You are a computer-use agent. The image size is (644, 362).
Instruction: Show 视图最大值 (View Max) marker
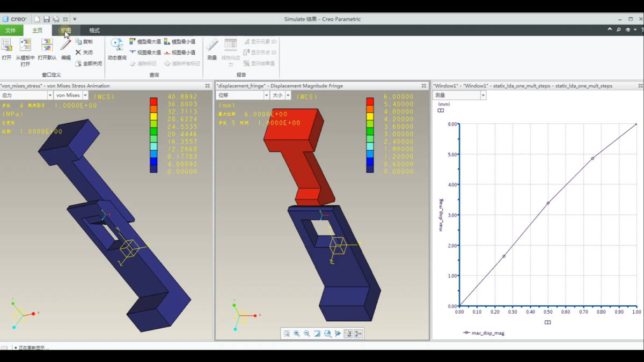click(x=145, y=53)
